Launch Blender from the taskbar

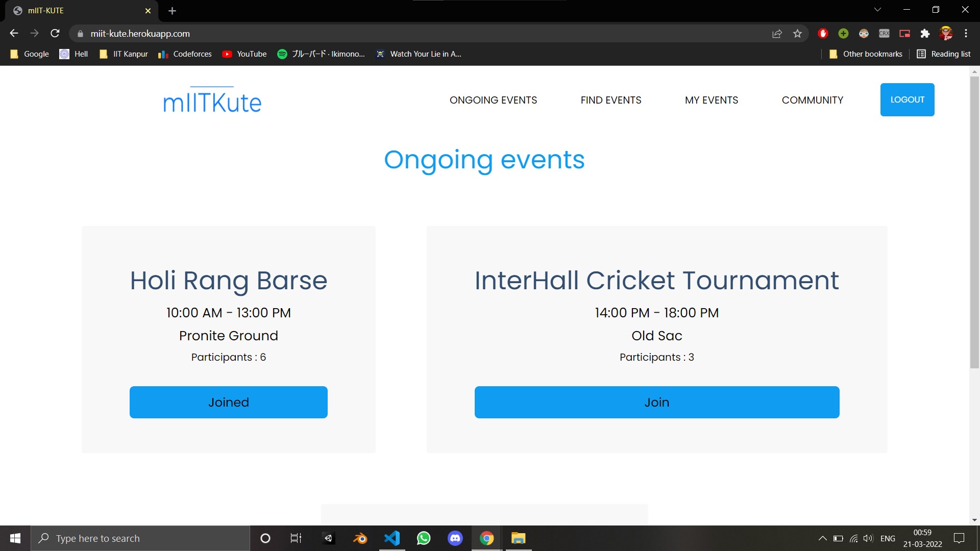pos(360,538)
